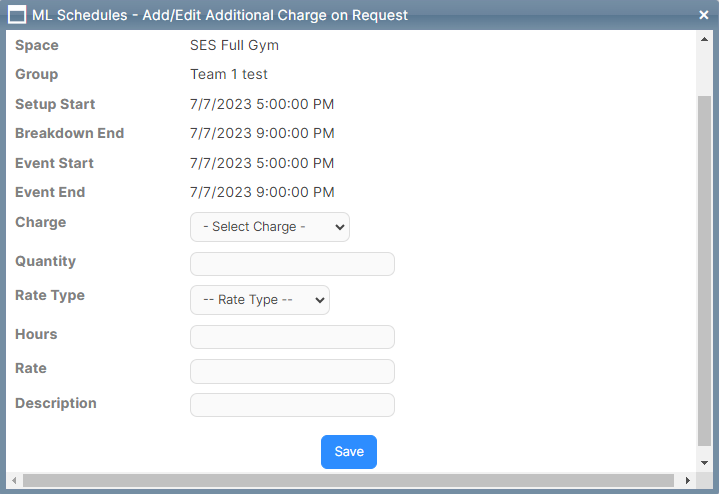719x494 pixels.
Task: Click the SES Full Gym space value
Action: click(x=234, y=45)
